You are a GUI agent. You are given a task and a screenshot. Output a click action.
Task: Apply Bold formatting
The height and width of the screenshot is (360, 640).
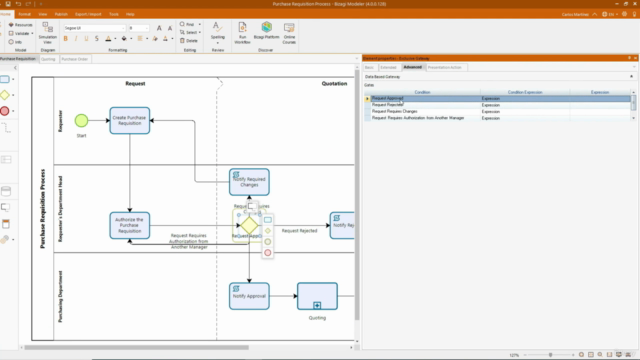[x=65, y=39]
